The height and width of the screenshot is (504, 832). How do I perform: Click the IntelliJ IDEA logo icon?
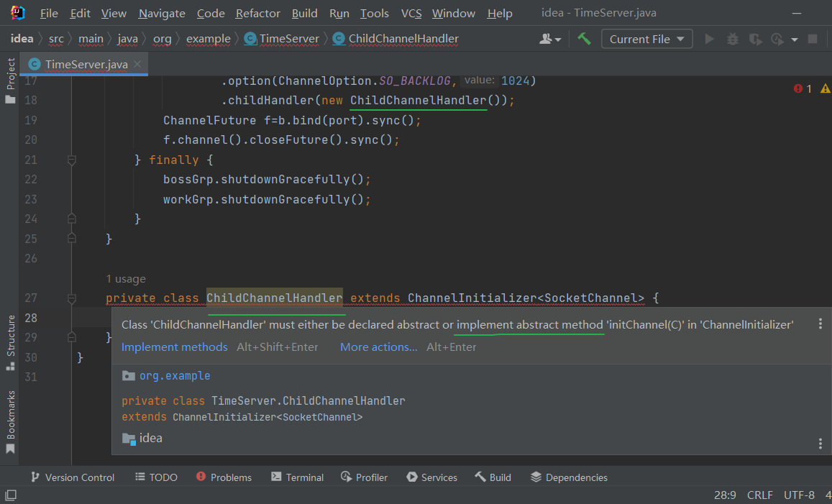[17, 13]
